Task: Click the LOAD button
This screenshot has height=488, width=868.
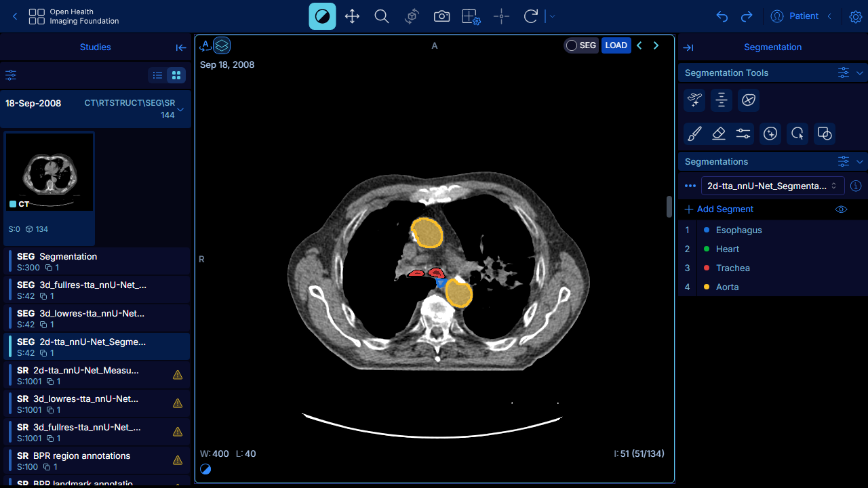Action: 616,45
